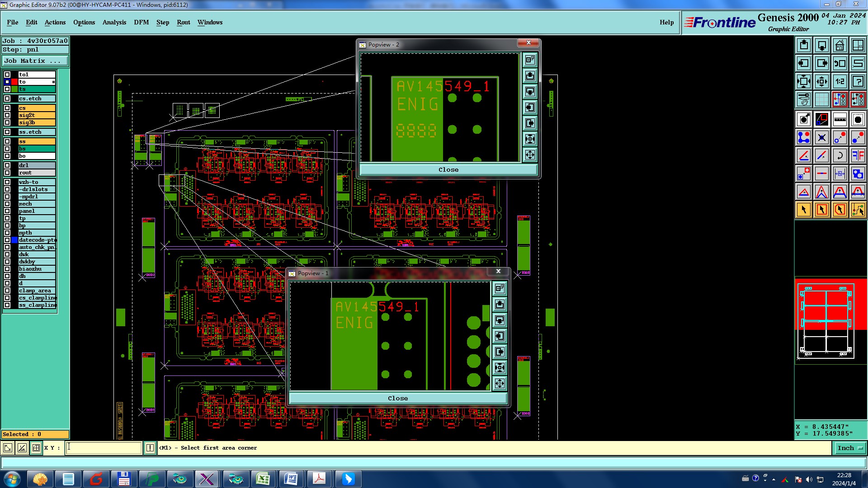This screenshot has height=488, width=868.
Task: Click the sig3b layer name
Action: [37, 122]
